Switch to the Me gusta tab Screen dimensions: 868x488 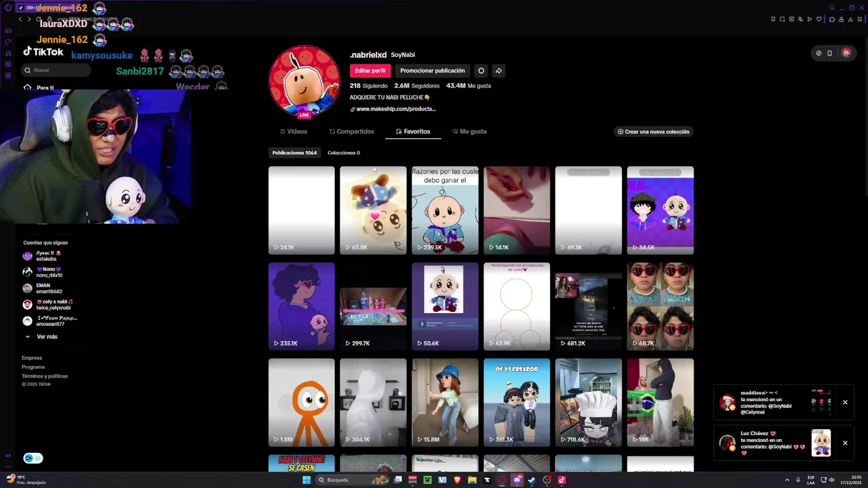coord(469,131)
